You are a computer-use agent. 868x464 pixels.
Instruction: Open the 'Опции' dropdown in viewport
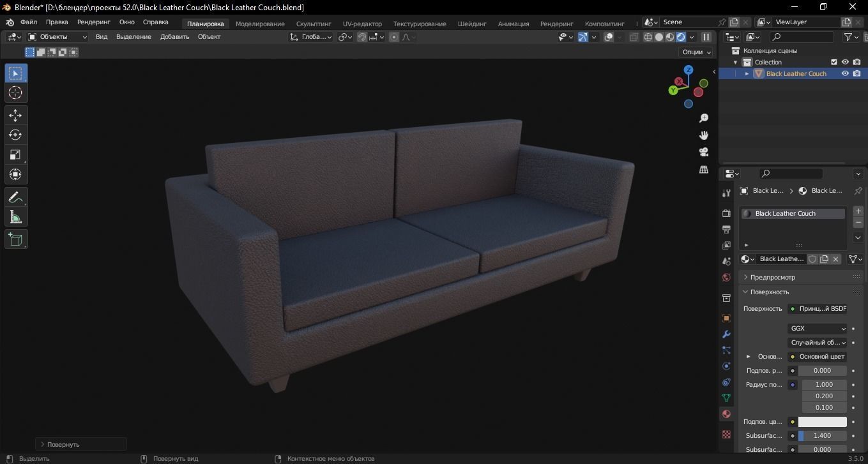coord(696,52)
